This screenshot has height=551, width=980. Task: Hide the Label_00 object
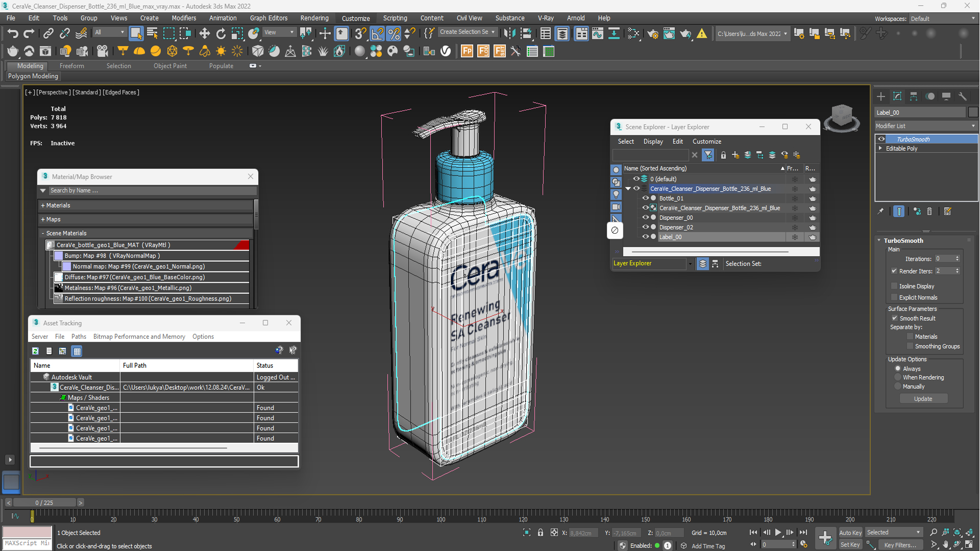pyautogui.click(x=645, y=237)
